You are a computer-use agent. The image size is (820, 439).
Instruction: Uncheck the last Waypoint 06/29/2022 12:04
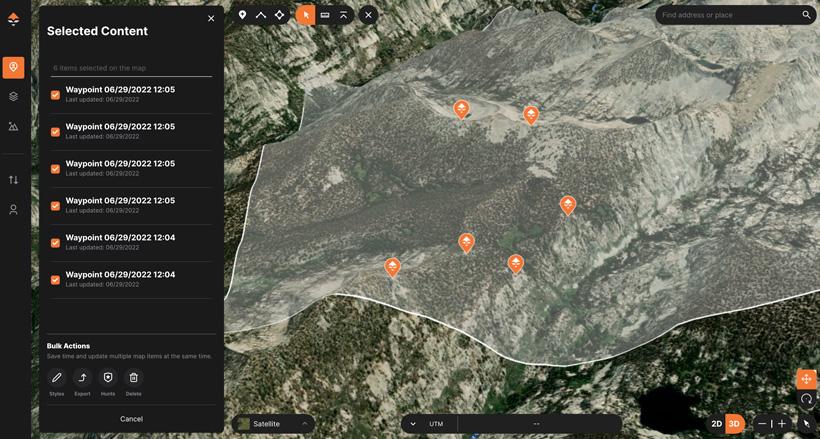click(x=56, y=280)
